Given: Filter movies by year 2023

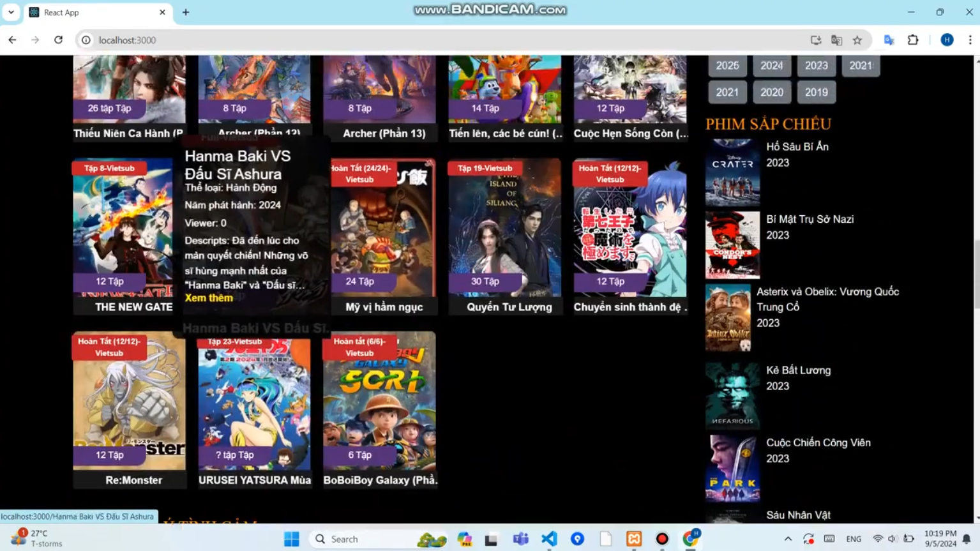Looking at the screenshot, I should [x=817, y=66].
